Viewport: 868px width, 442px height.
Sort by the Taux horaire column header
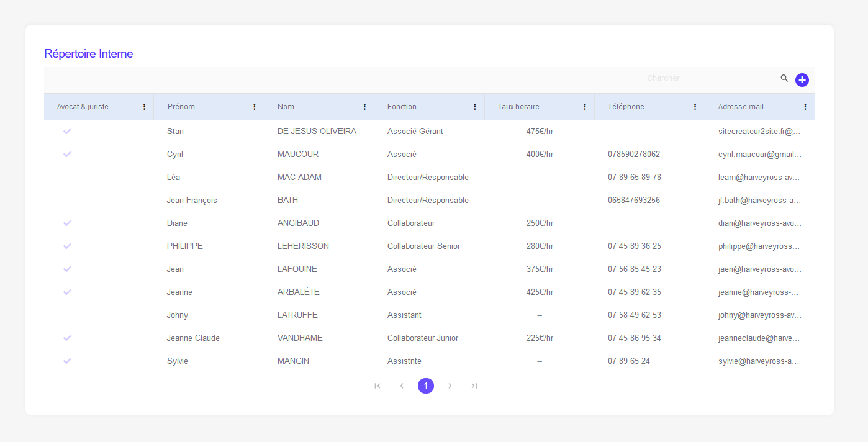click(518, 107)
